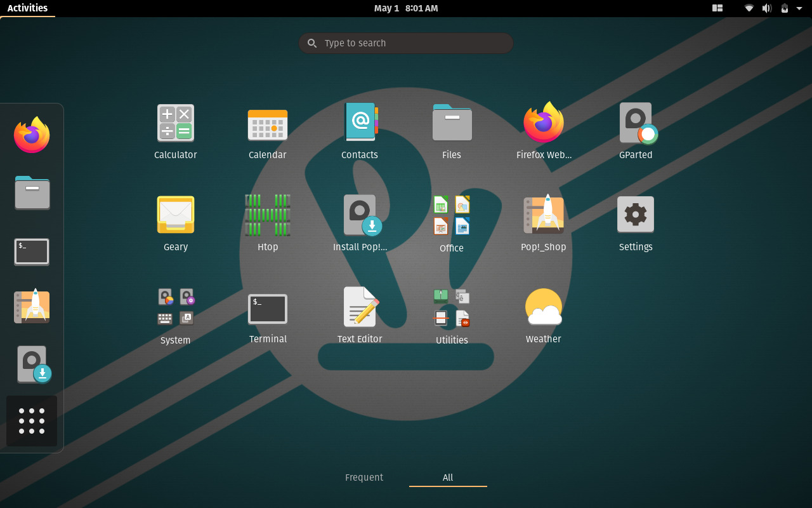Image resolution: width=812 pixels, height=508 pixels.
Task: Open Firefox from the dock
Action: click(x=31, y=134)
